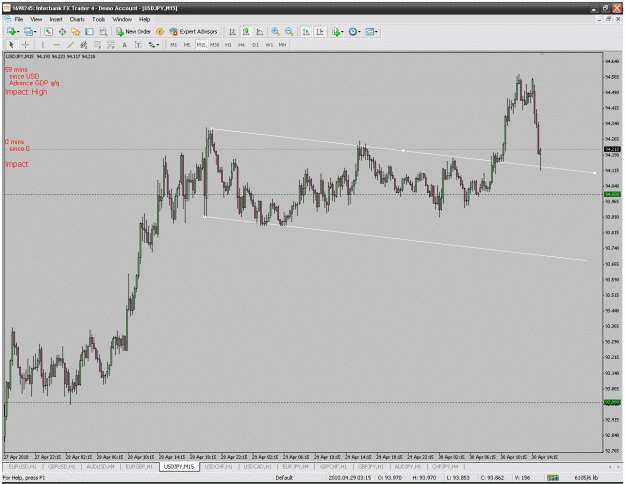This screenshot has width=625, height=484.
Task: Switch to the USDCAD,H1 chart tab
Action: (x=257, y=466)
